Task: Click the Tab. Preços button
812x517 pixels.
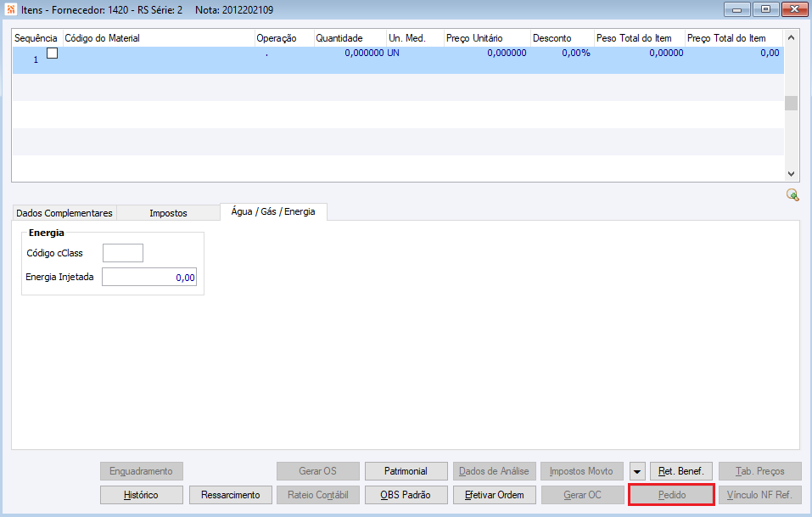Action: 759,471
